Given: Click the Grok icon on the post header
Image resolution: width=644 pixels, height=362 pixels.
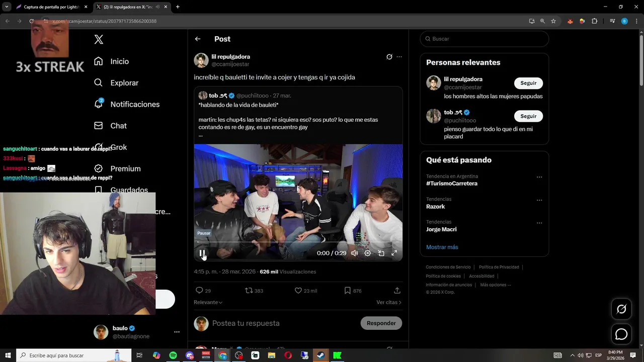Looking at the screenshot, I should coord(389,57).
